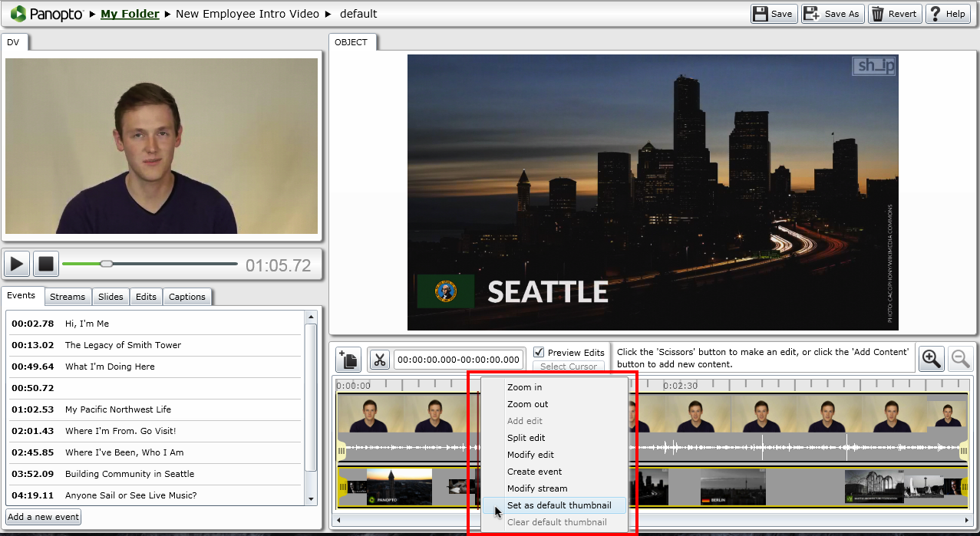Click the Berlin slide thumbnail in timeline
980x536 pixels.
click(734, 486)
